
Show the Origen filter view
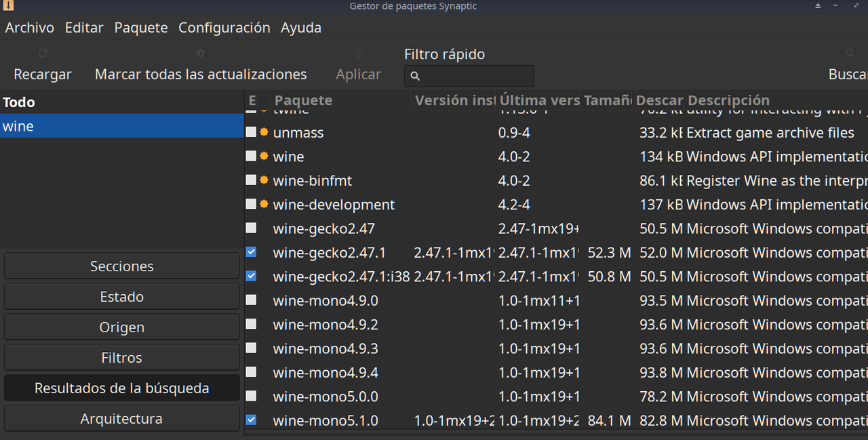pos(122,327)
